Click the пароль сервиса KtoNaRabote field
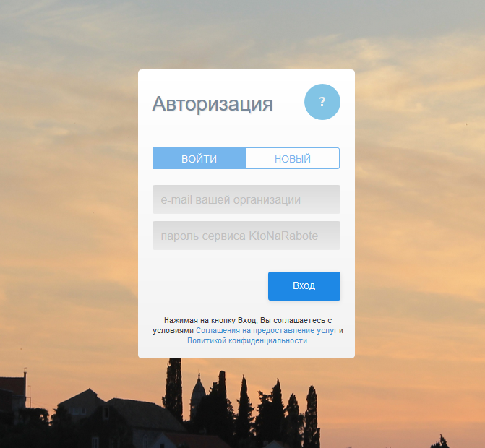 246,236
